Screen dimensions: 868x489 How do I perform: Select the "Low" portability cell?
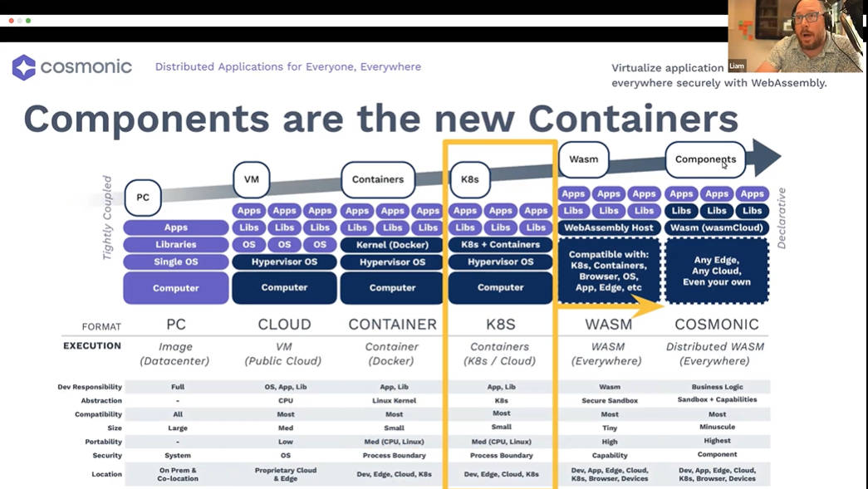coord(285,442)
